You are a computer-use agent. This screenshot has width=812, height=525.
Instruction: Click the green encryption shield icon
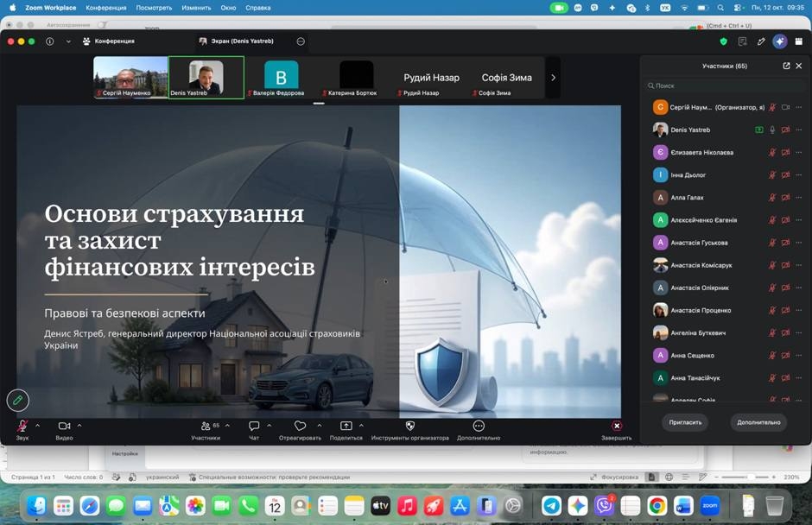[x=723, y=41]
